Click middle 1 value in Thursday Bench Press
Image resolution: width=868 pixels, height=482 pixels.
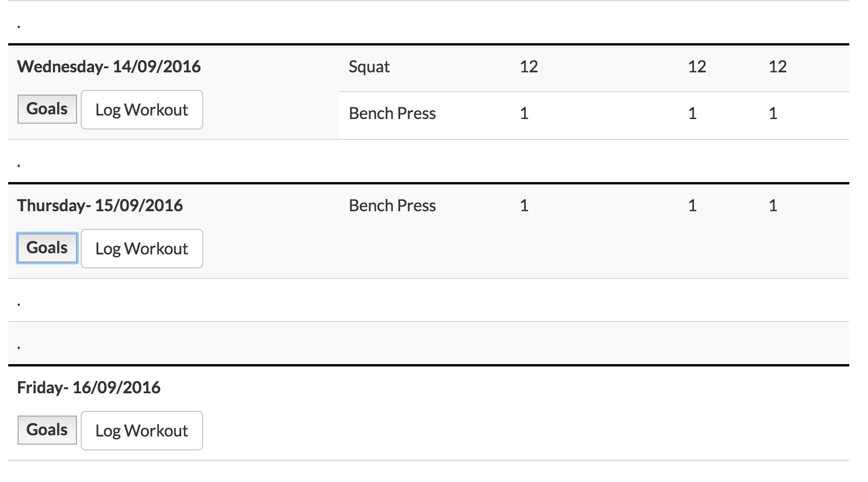tap(692, 205)
